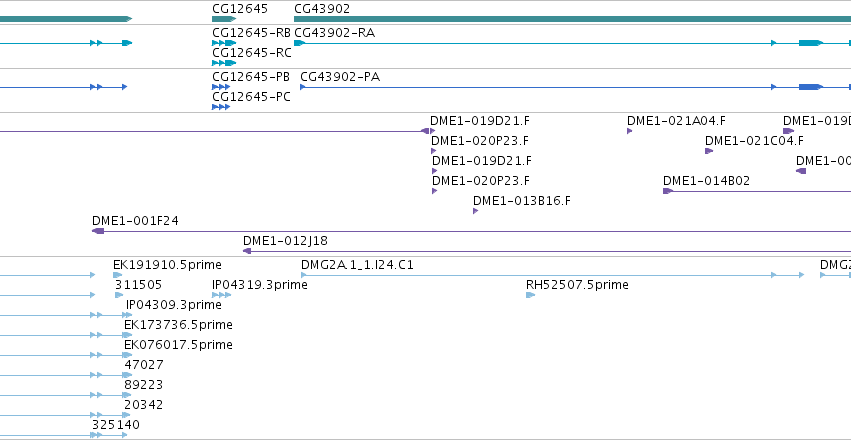851x440 pixels.
Task: Click the RH52507.5prime EST marker
Action: (531, 295)
